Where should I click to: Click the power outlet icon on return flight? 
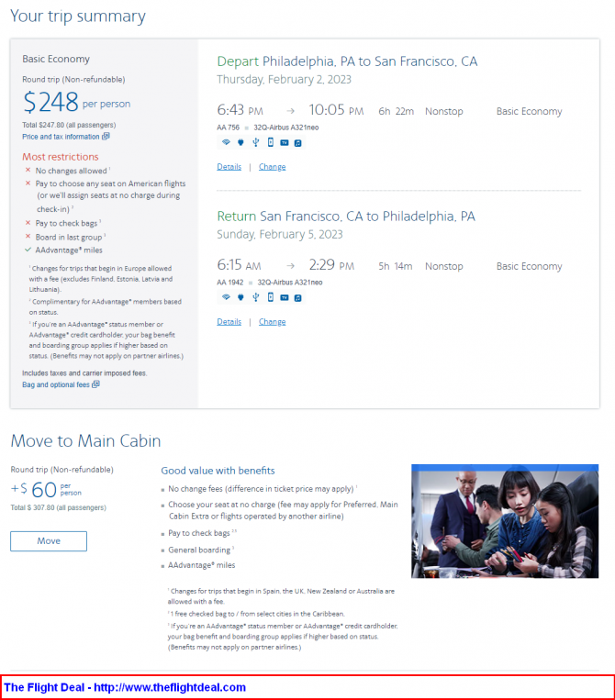click(x=240, y=297)
